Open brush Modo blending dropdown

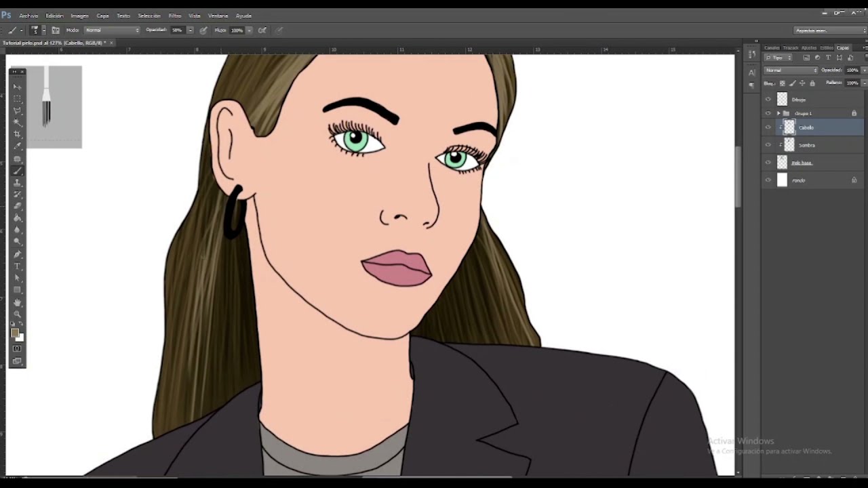(112, 30)
